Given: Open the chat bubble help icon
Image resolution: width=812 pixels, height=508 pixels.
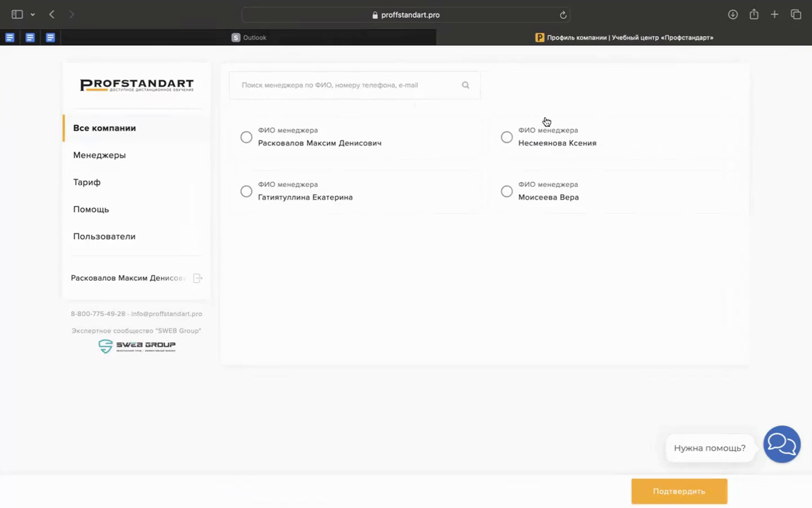Looking at the screenshot, I should click(x=782, y=445).
